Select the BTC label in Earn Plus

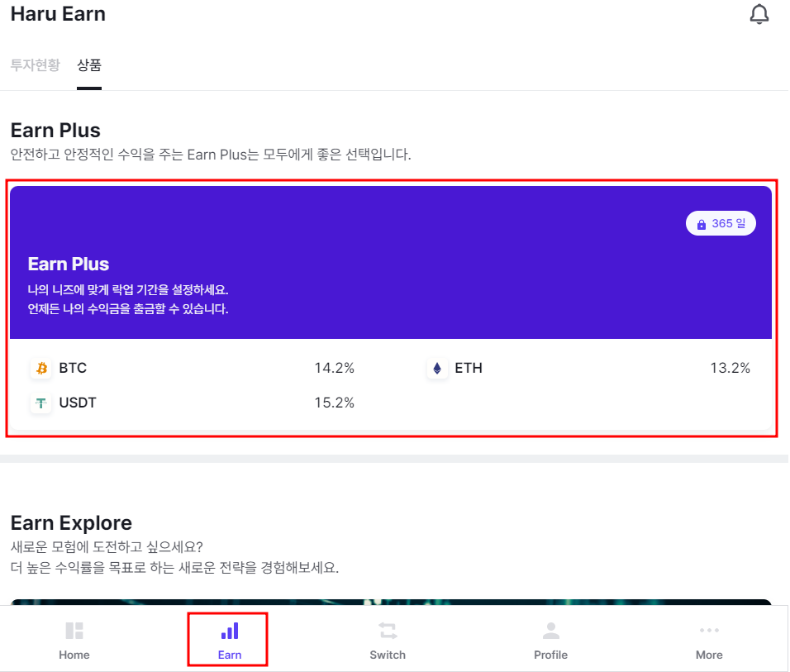tap(73, 368)
